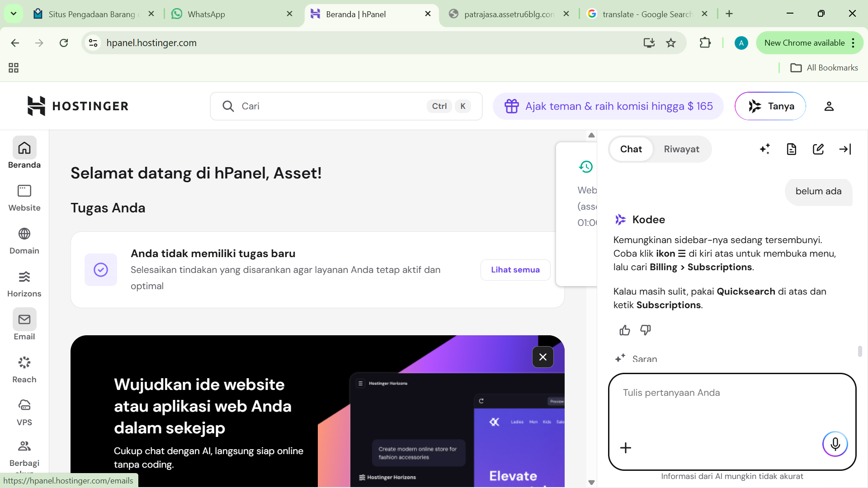Switch to translate Google Search tab

647,14
